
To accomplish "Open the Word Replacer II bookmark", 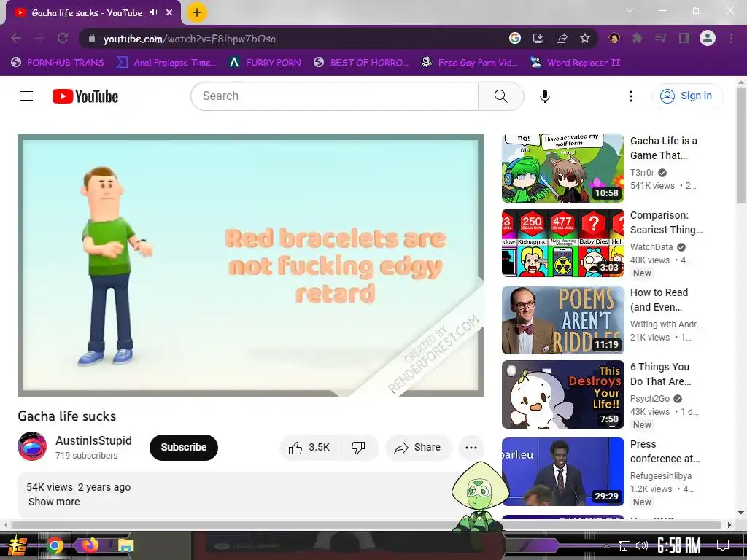I will pyautogui.click(x=576, y=63).
